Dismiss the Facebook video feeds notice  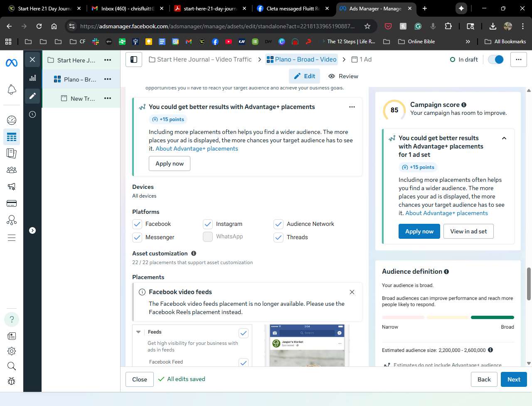tap(352, 292)
